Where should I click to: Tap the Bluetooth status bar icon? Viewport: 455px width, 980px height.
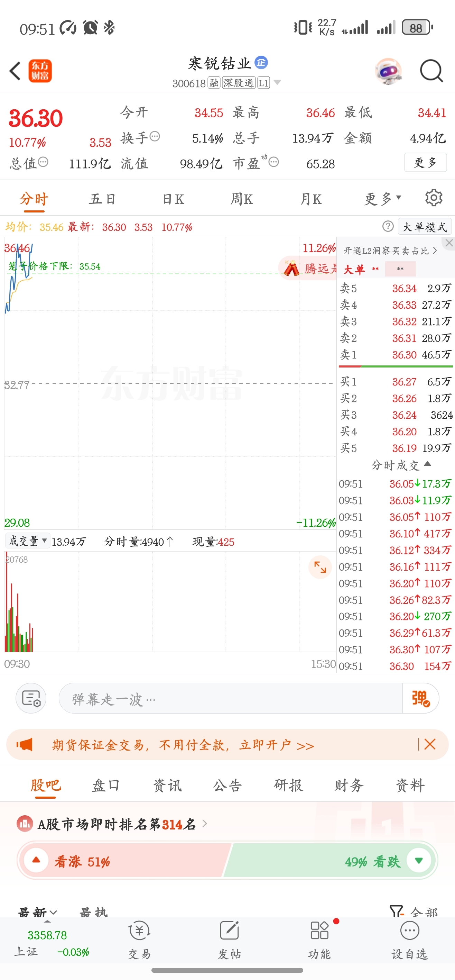pyautogui.click(x=110, y=27)
